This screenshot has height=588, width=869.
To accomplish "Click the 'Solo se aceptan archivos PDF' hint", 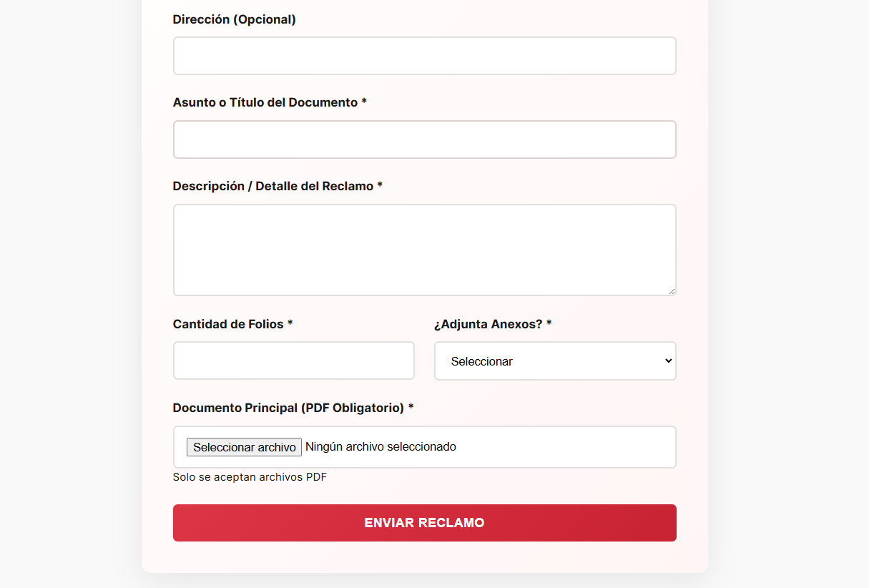I will (250, 477).
